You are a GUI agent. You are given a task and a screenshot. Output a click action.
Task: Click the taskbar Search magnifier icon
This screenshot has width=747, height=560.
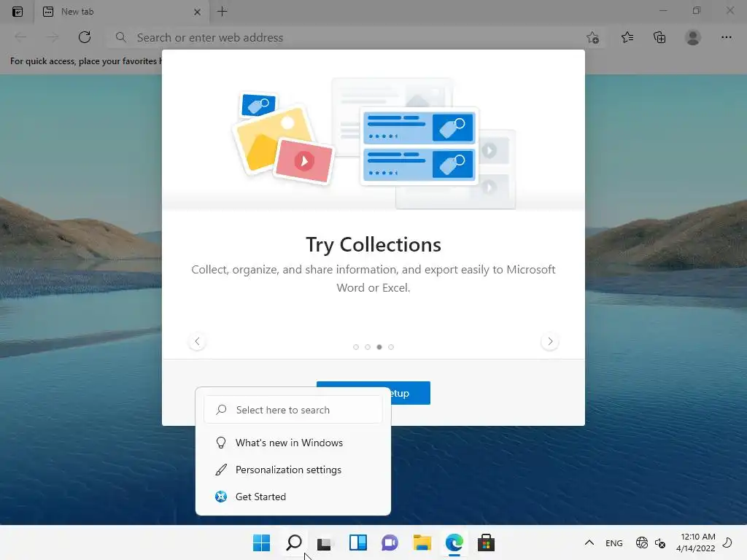pos(294,542)
